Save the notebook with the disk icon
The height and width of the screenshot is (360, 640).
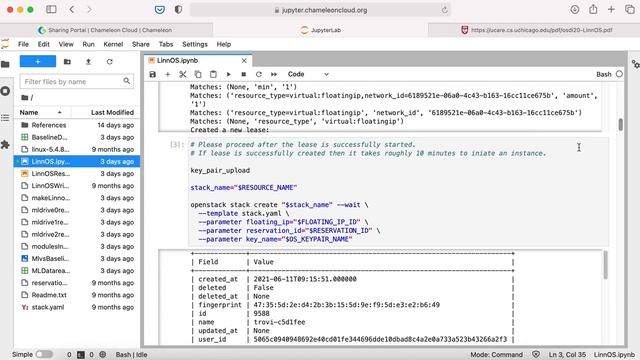153,74
